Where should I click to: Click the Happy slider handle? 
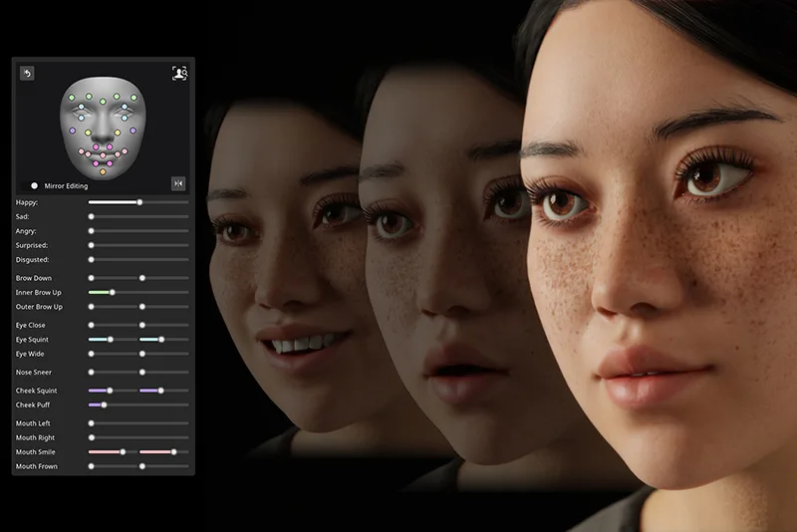[x=139, y=202]
